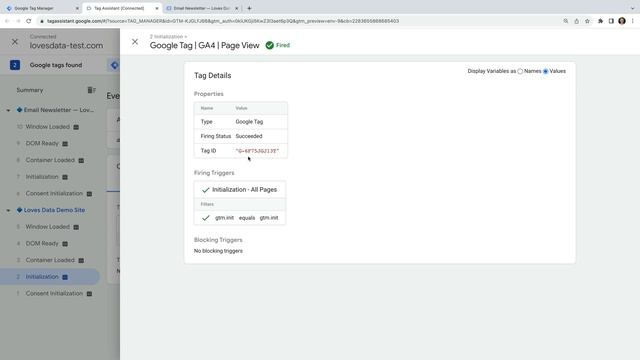Click GTM container diamond icon in header

[114, 65]
